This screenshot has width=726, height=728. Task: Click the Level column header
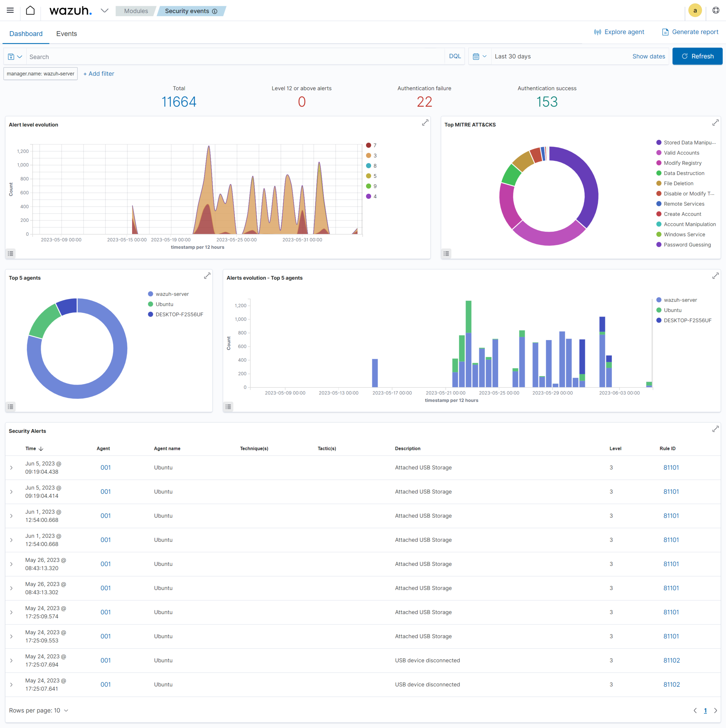tap(615, 448)
